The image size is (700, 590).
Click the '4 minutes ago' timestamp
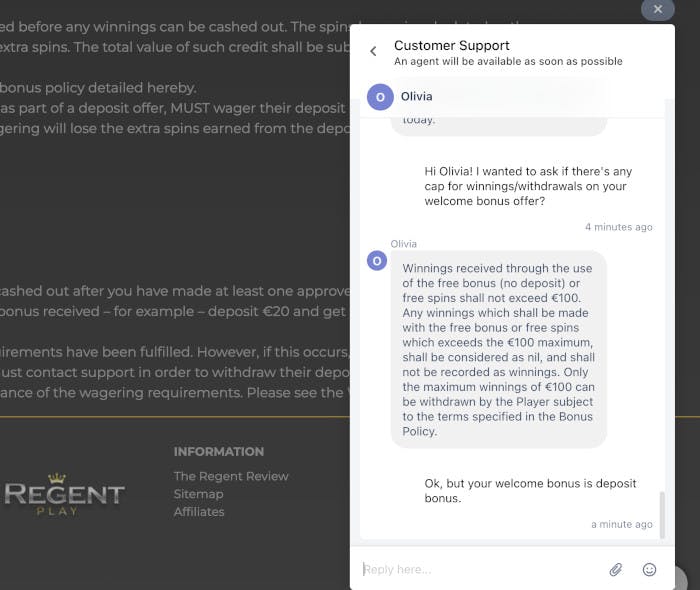click(619, 227)
